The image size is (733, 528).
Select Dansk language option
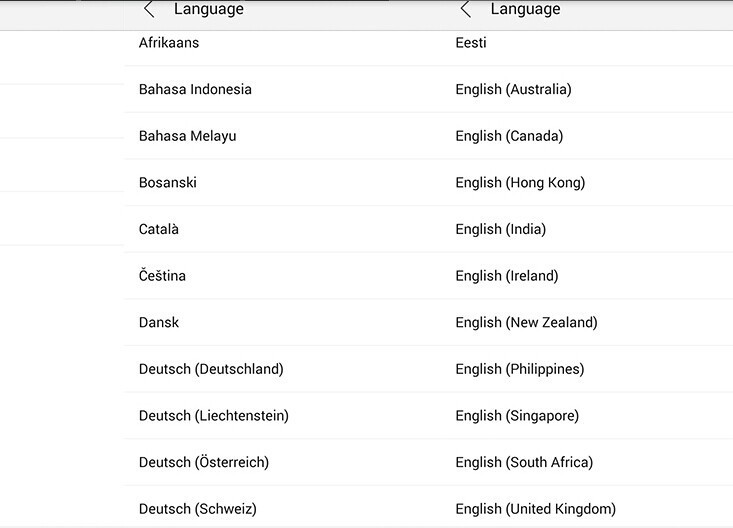click(x=159, y=322)
